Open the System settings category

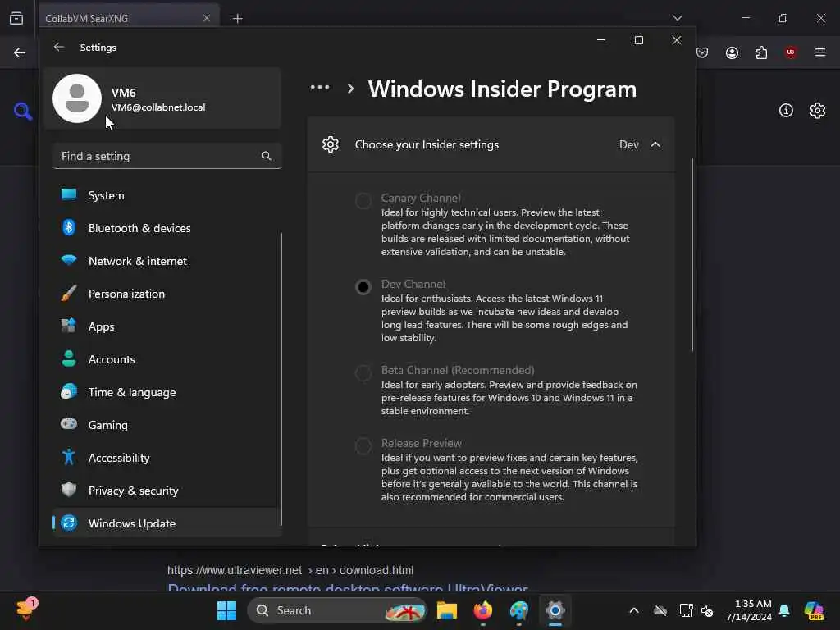pyautogui.click(x=167, y=195)
